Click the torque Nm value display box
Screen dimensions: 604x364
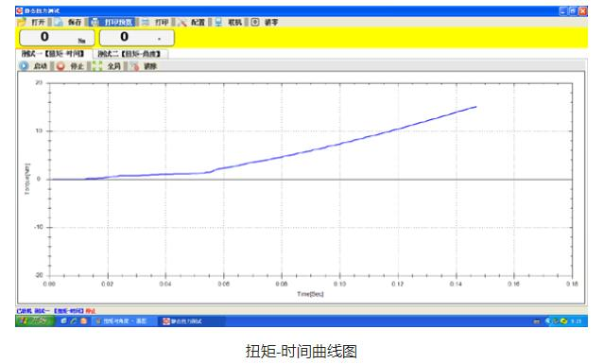click(x=57, y=38)
